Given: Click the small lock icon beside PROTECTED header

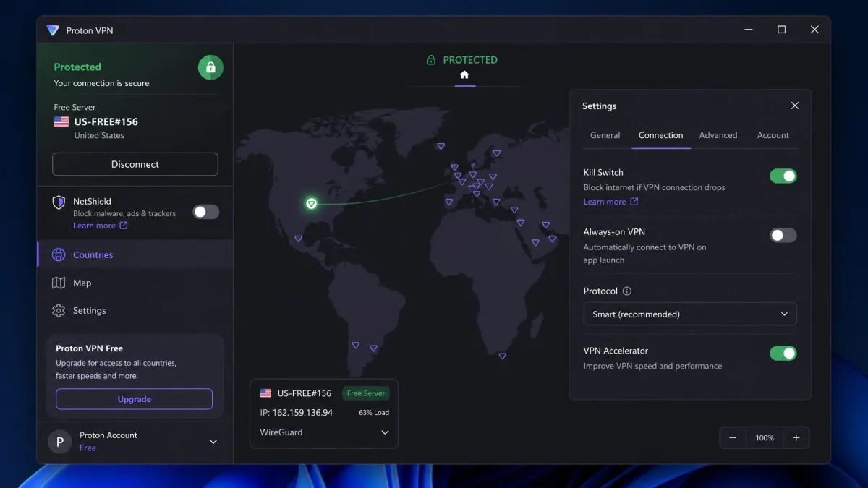Looking at the screenshot, I should [x=431, y=60].
